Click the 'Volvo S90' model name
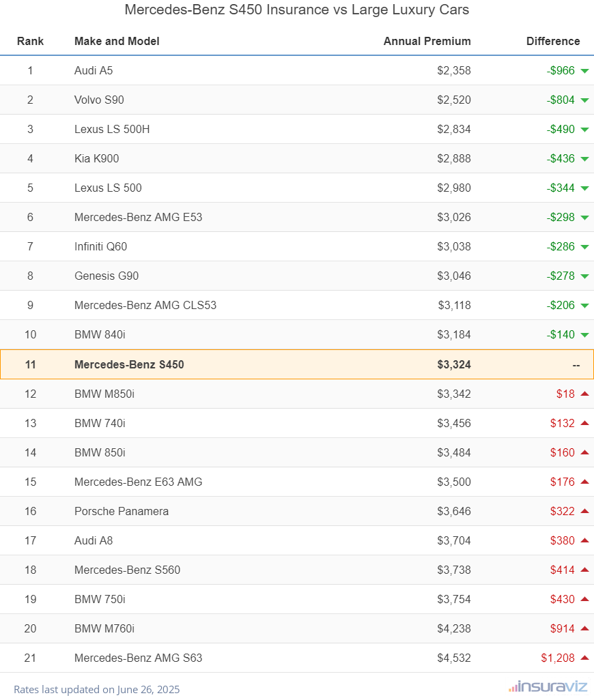Screen dimensions: 594x700 point(99,100)
